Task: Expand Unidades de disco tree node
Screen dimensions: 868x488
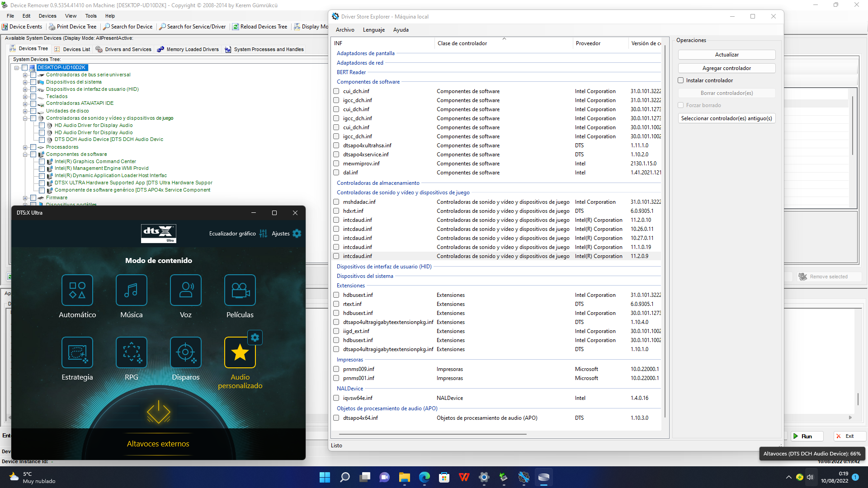Action: [x=25, y=111]
